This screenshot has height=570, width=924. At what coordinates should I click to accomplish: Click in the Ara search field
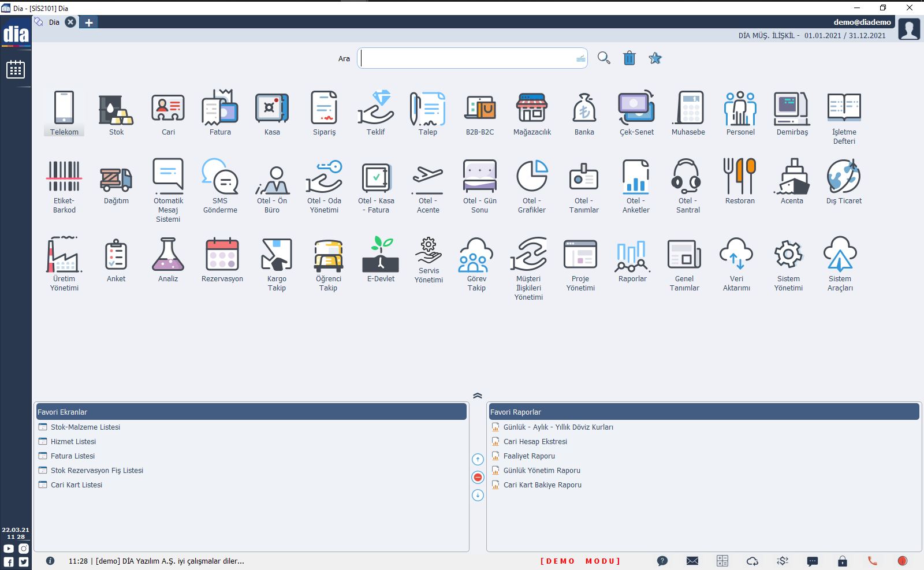click(x=468, y=58)
